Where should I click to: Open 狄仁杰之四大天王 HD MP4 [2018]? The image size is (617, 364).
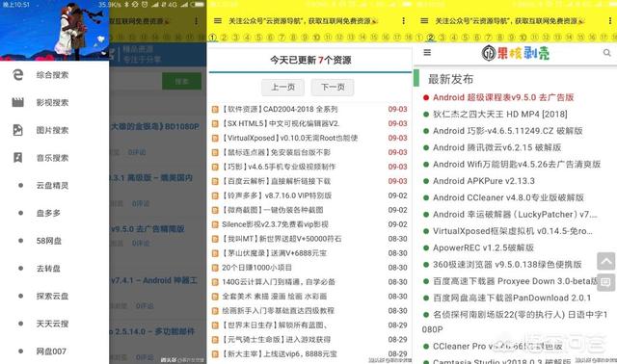click(500, 114)
